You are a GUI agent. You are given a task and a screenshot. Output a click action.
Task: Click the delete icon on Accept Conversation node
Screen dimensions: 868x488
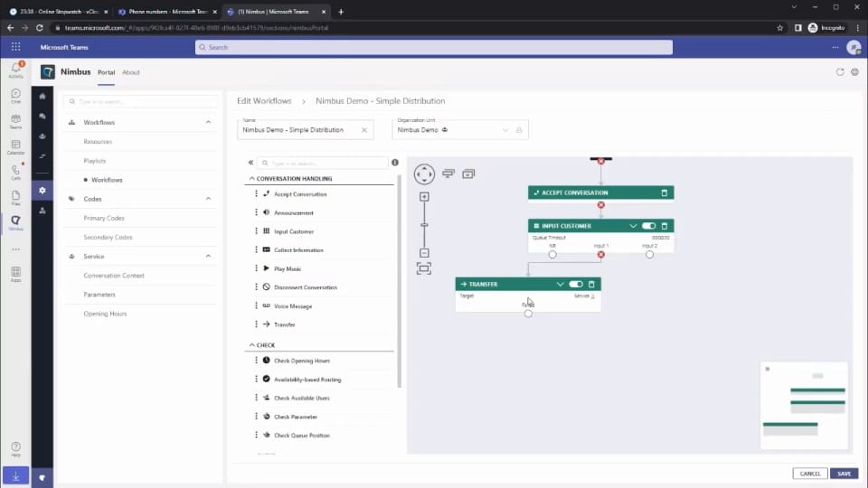(665, 192)
